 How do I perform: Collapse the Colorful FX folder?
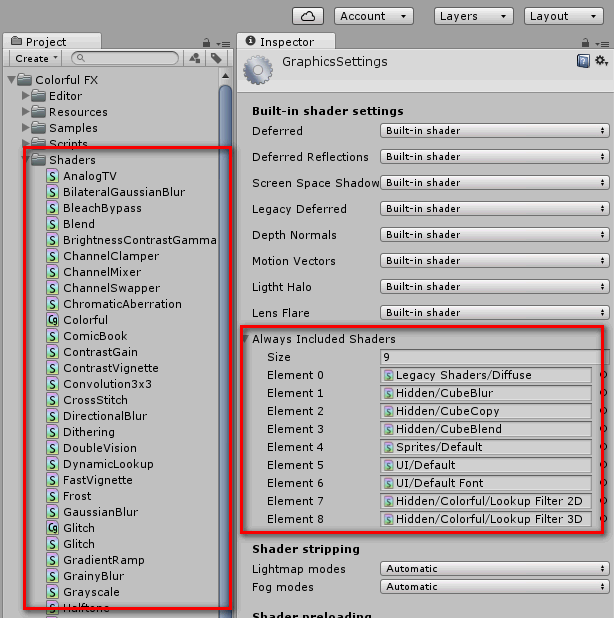(11, 80)
